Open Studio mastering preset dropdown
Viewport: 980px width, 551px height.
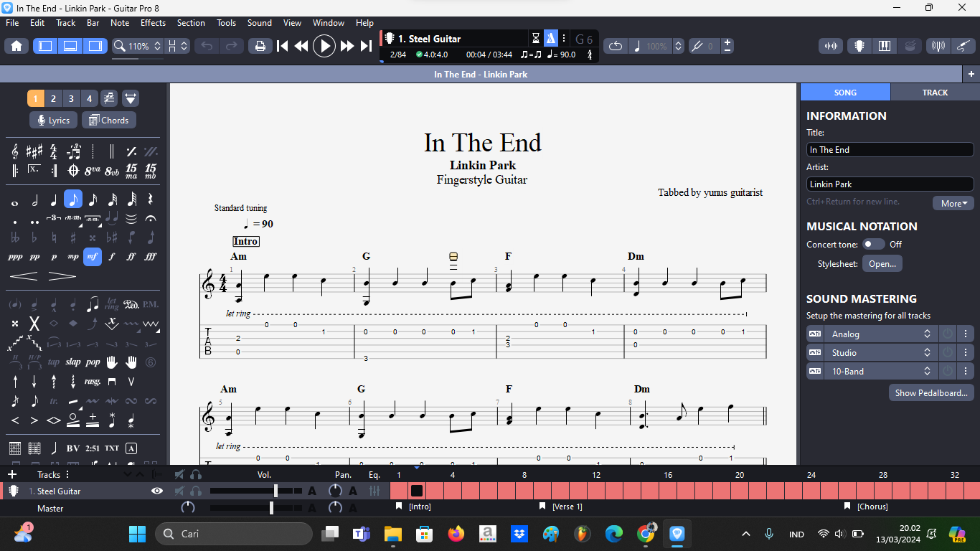pyautogui.click(x=880, y=352)
